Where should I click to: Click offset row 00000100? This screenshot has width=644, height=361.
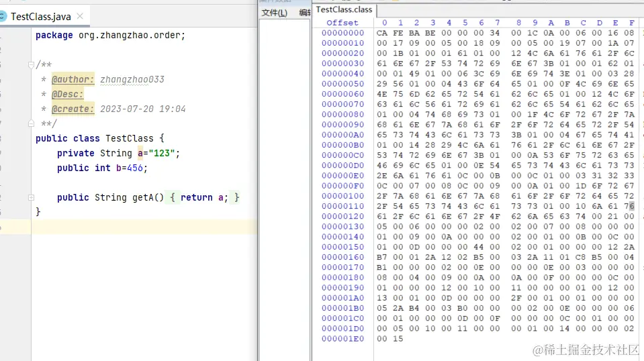(x=342, y=196)
